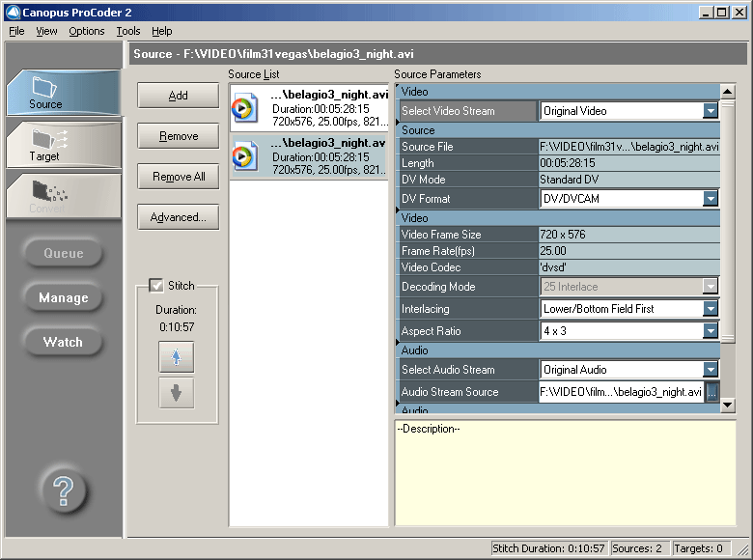Click DV Mode value Standard DV
753x560 pixels.
pyautogui.click(x=629, y=180)
